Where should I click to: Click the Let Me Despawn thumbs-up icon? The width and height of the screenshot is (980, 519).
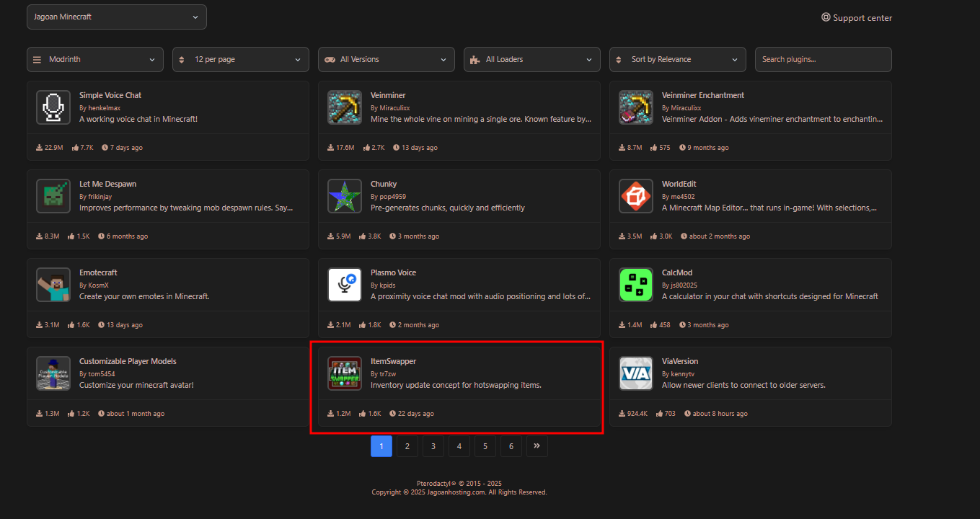(x=71, y=236)
